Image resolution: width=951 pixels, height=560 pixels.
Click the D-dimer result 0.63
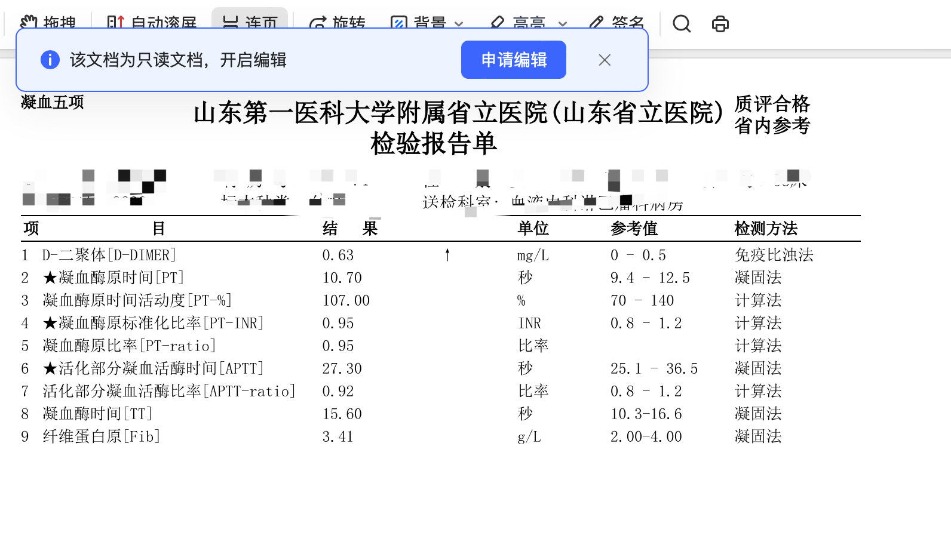point(338,255)
